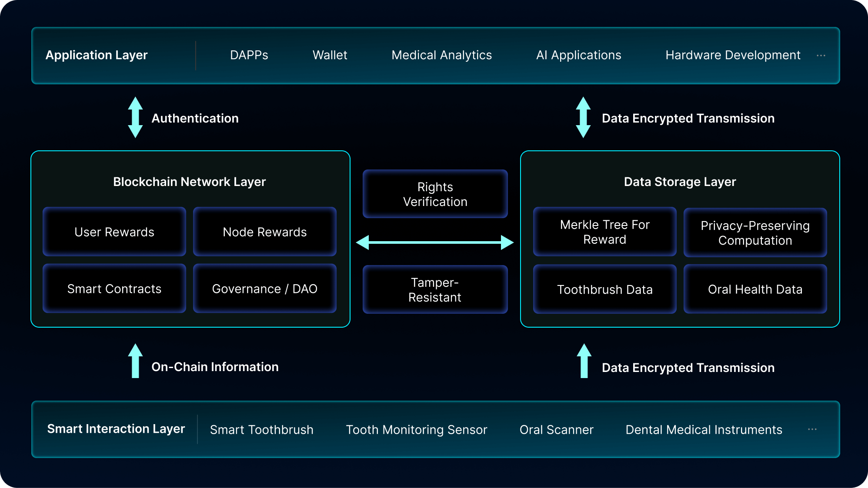Click arrow beside upper Data Encrypted Transmission

(x=583, y=117)
